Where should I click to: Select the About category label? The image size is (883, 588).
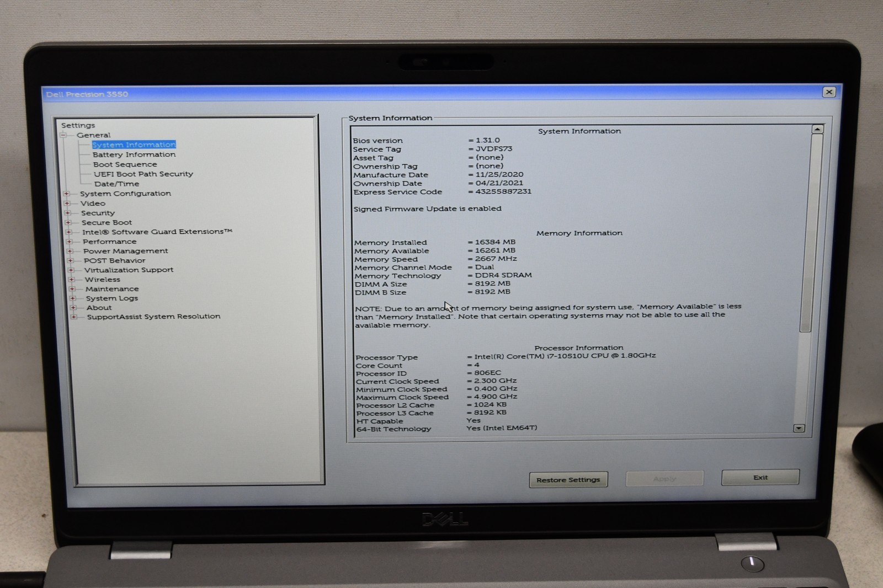pyautogui.click(x=99, y=308)
